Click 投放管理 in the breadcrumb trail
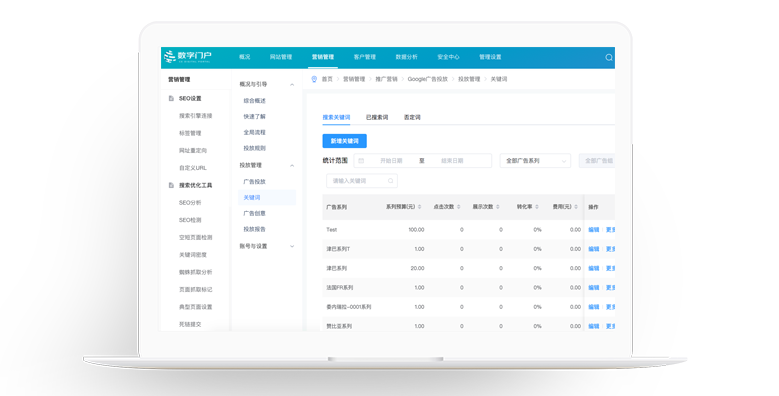Viewport: 779px width, 396px height. pos(469,79)
